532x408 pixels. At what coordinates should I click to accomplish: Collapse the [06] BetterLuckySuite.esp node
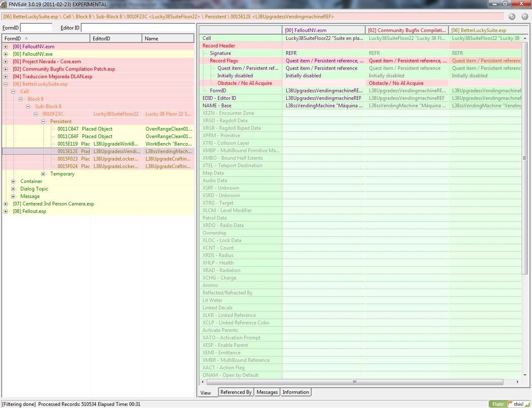[x=6, y=84]
